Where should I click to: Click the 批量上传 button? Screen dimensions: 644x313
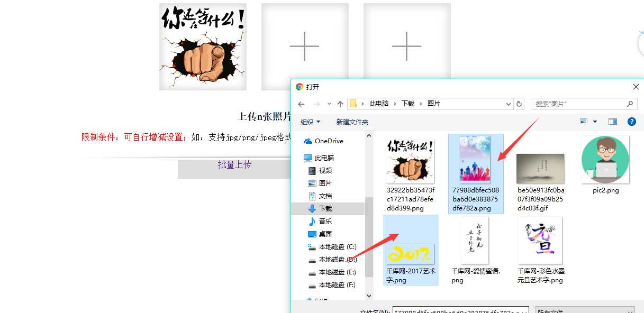tap(234, 164)
